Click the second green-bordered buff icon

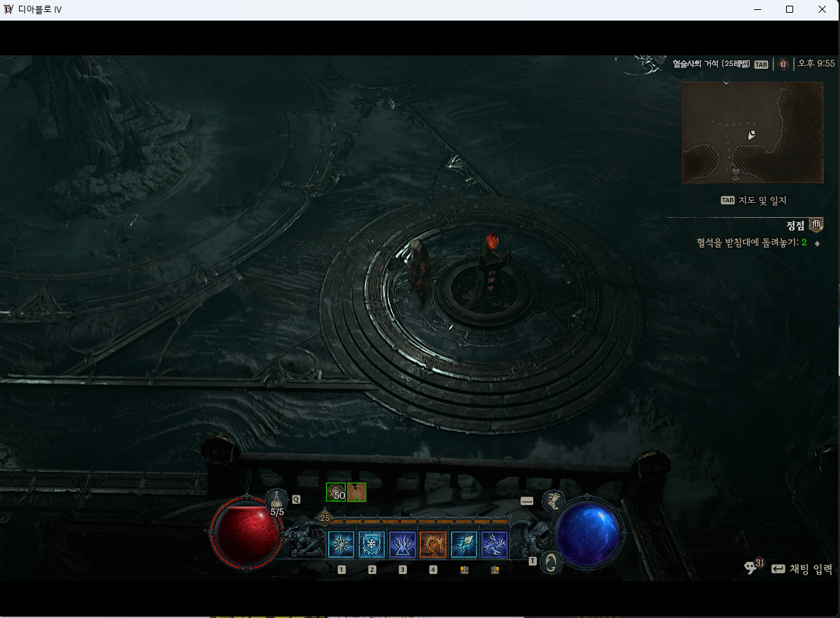coord(356,492)
